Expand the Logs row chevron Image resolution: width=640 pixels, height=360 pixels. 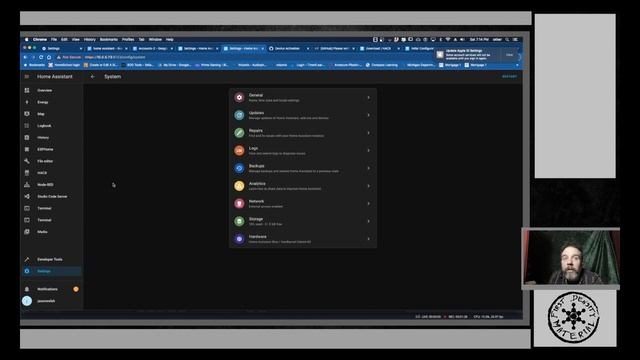tap(369, 150)
